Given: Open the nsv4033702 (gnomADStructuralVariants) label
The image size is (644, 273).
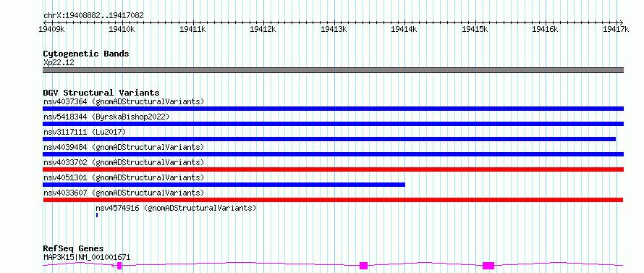Looking at the screenshot, I should coord(124,162).
